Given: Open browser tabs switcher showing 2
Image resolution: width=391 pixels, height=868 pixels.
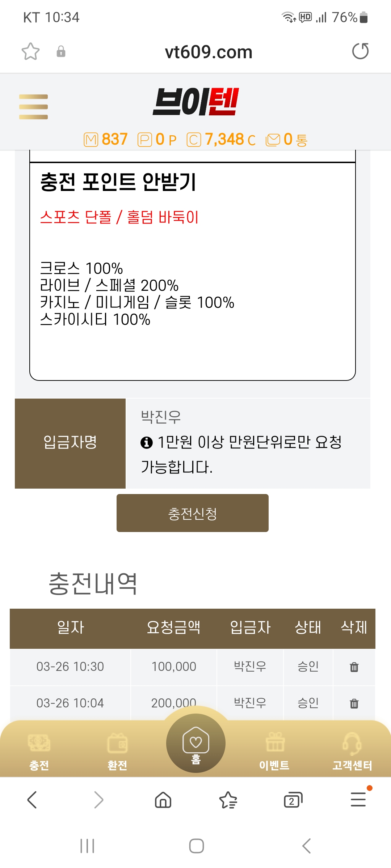Looking at the screenshot, I should click(293, 800).
